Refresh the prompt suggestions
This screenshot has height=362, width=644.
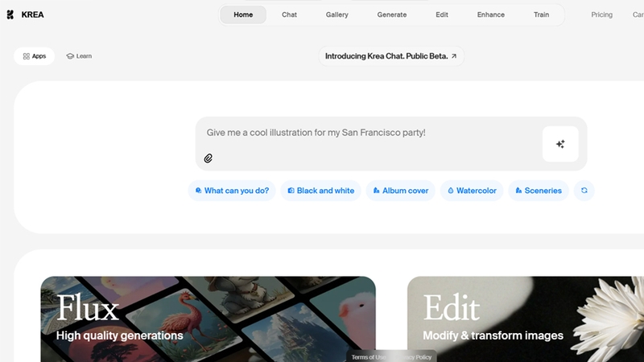(584, 191)
